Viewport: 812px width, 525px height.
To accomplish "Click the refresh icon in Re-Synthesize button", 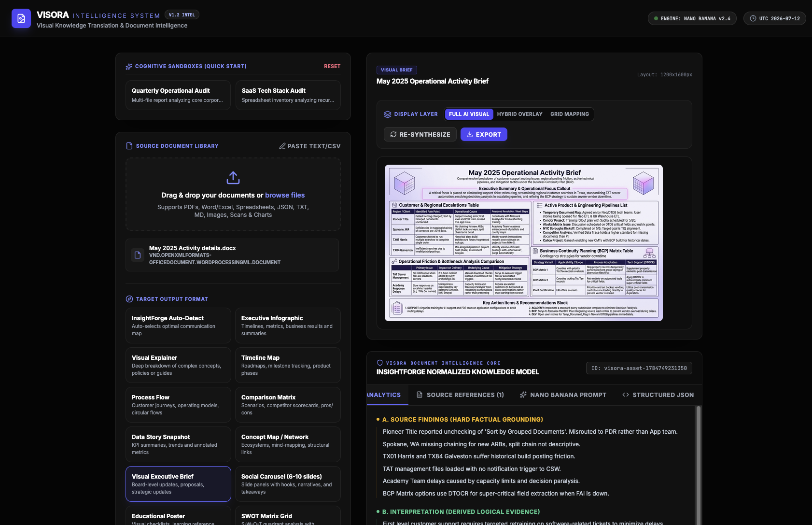I will 393,134.
